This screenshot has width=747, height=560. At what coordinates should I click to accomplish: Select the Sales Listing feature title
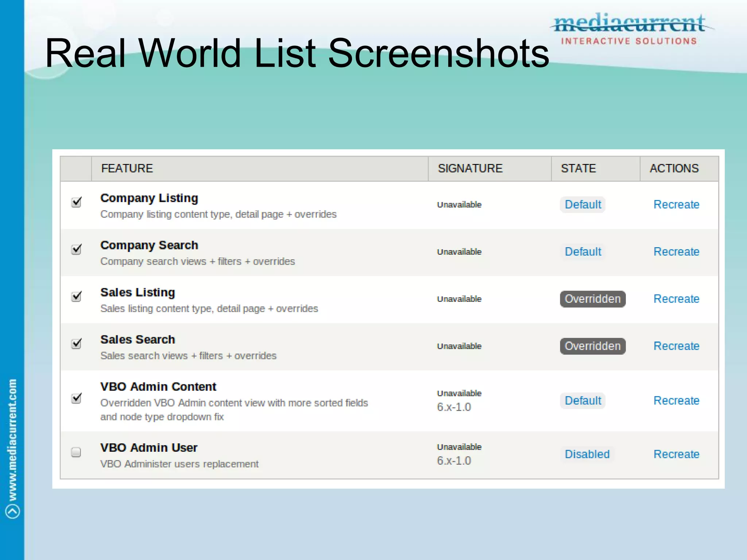(x=138, y=292)
